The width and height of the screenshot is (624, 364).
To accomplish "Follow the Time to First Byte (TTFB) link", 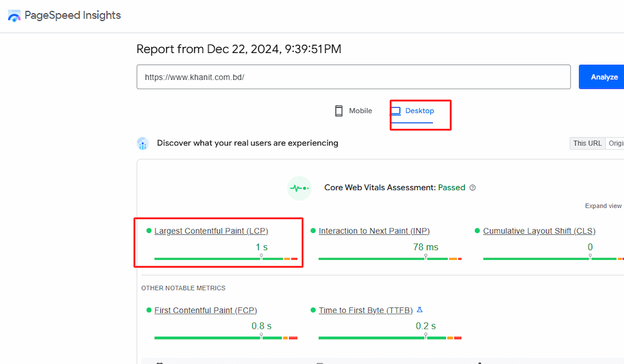I will coord(366,310).
